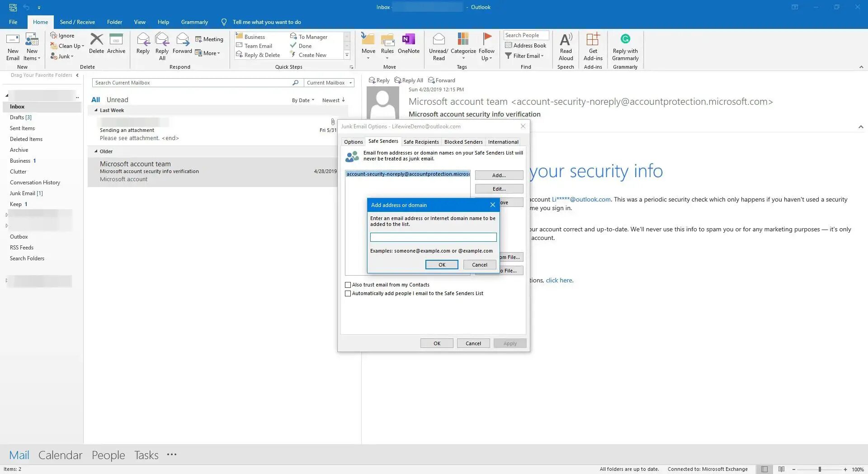Click the Read Aloud speech icon
Image resolution: width=868 pixels, height=474 pixels.
click(x=566, y=39)
